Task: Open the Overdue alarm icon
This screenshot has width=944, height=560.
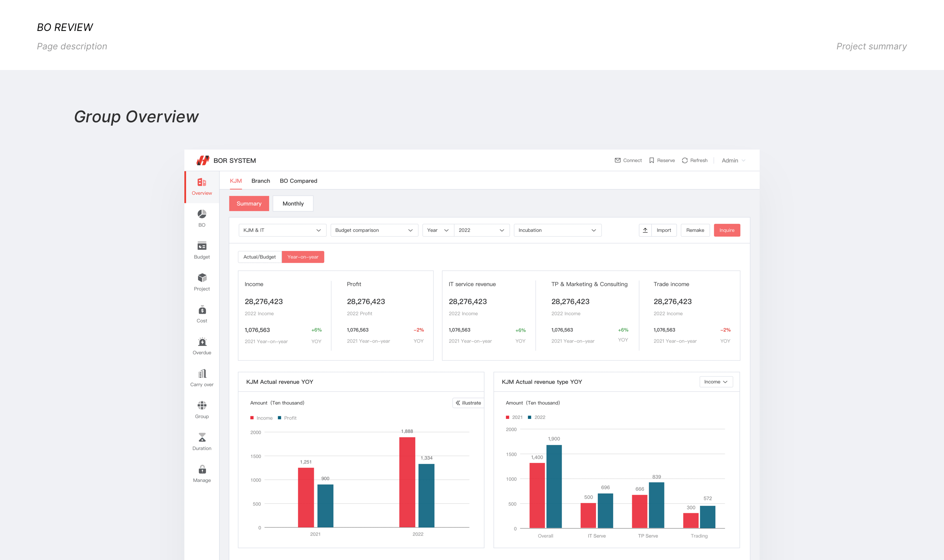Action: [202, 342]
